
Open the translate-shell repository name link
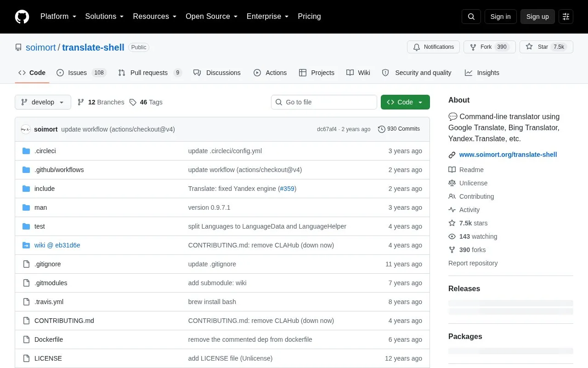pyautogui.click(x=93, y=47)
